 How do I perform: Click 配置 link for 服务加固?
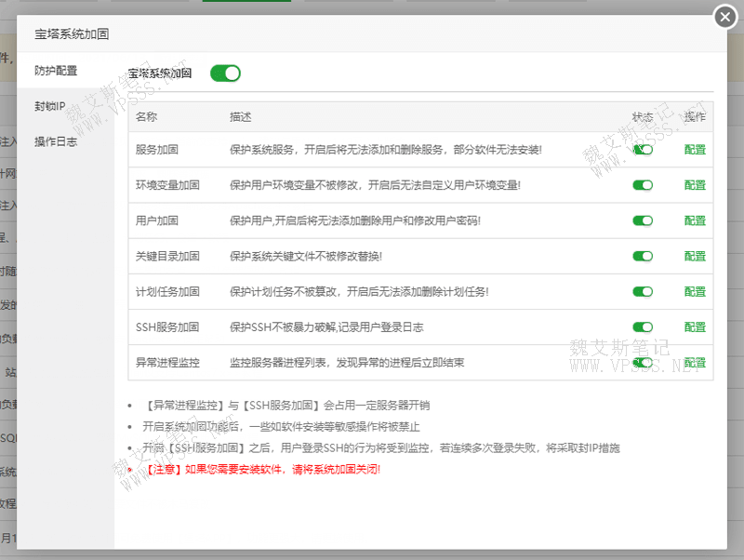click(x=695, y=150)
